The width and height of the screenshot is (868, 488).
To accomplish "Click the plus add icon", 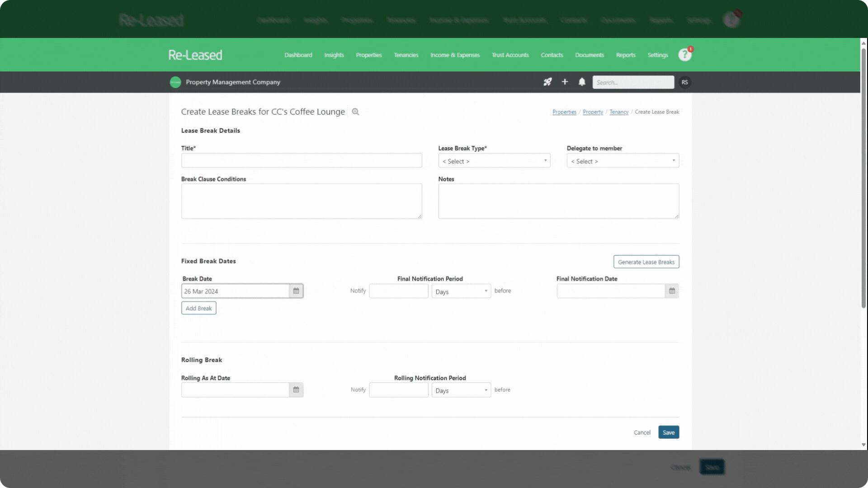I will click(x=565, y=82).
